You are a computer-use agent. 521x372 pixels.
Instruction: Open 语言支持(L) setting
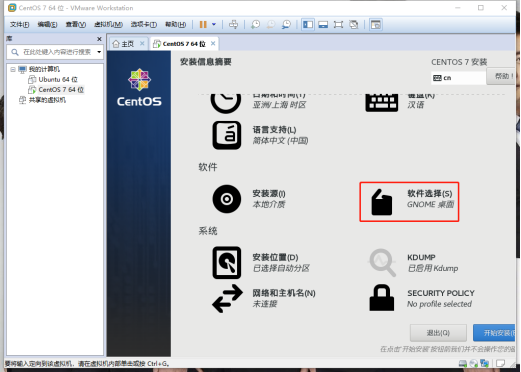point(280,135)
